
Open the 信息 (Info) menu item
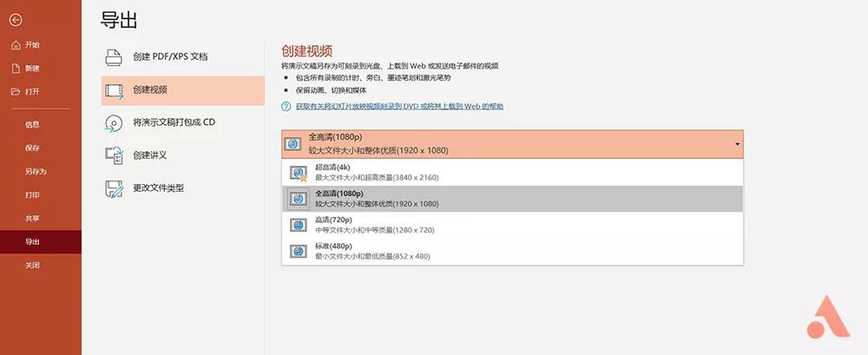(x=41, y=125)
